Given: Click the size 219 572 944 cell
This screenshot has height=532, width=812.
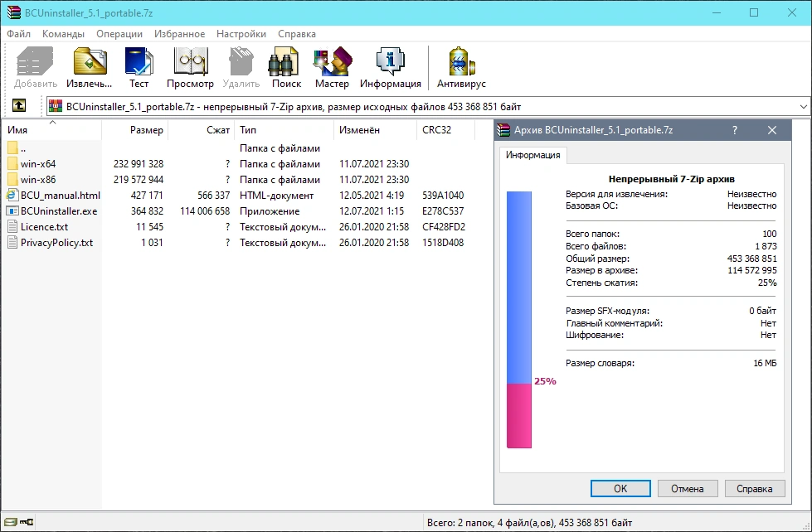Looking at the screenshot, I should coord(139,180).
